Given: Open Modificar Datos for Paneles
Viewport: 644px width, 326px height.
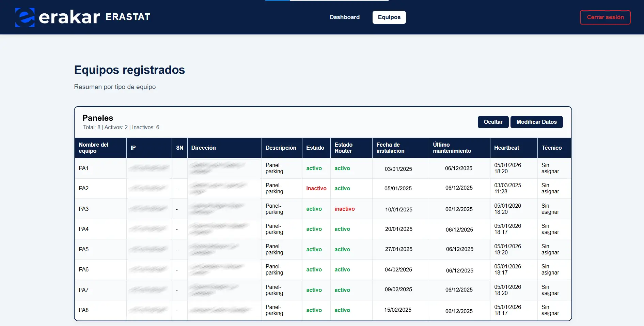Looking at the screenshot, I should coord(536,122).
